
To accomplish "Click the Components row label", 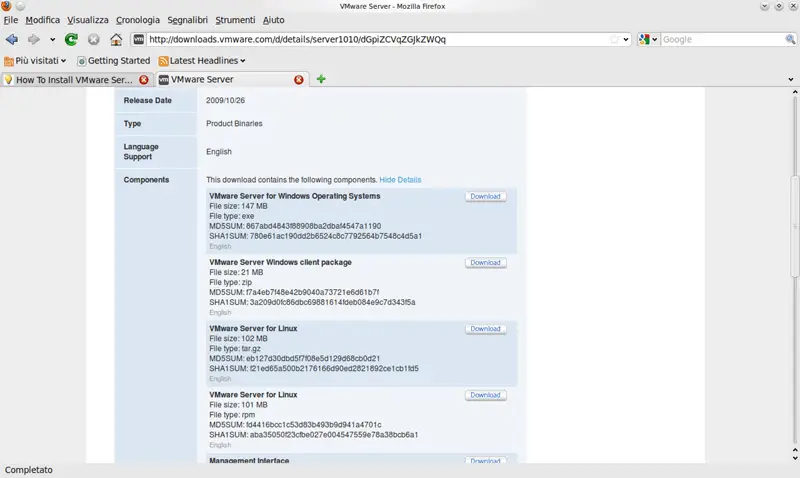I will (146, 180).
